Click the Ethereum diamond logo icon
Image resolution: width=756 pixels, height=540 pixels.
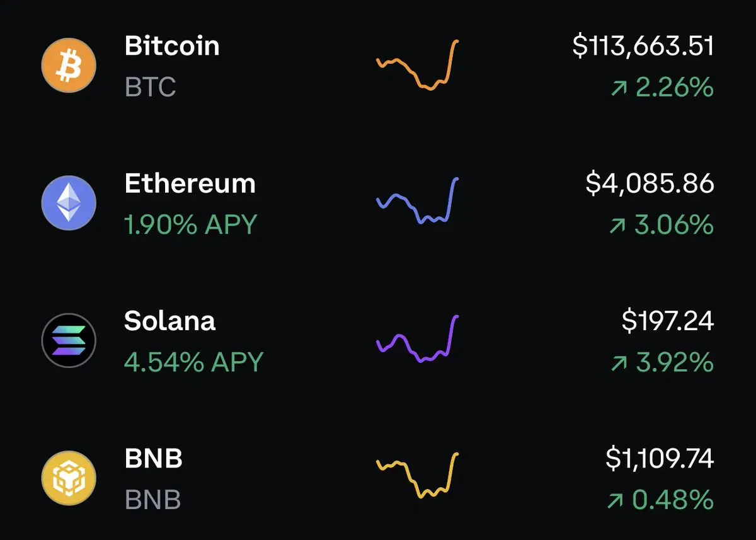pos(69,203)
